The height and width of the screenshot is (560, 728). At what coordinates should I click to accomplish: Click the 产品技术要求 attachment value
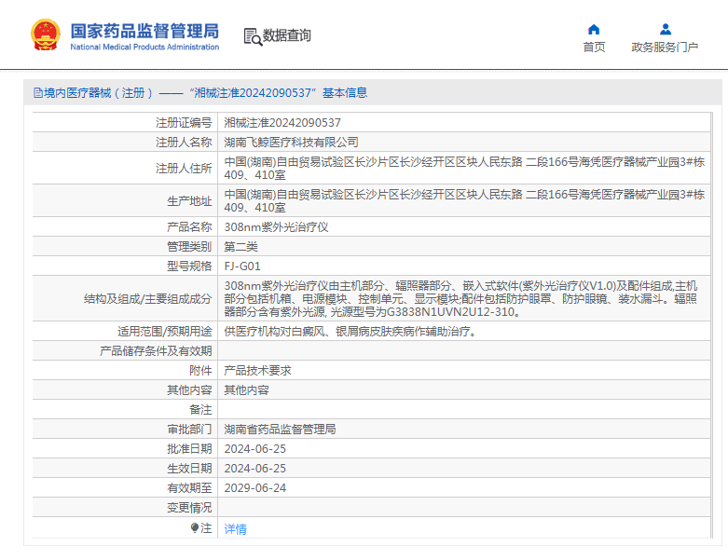point(257,370)
